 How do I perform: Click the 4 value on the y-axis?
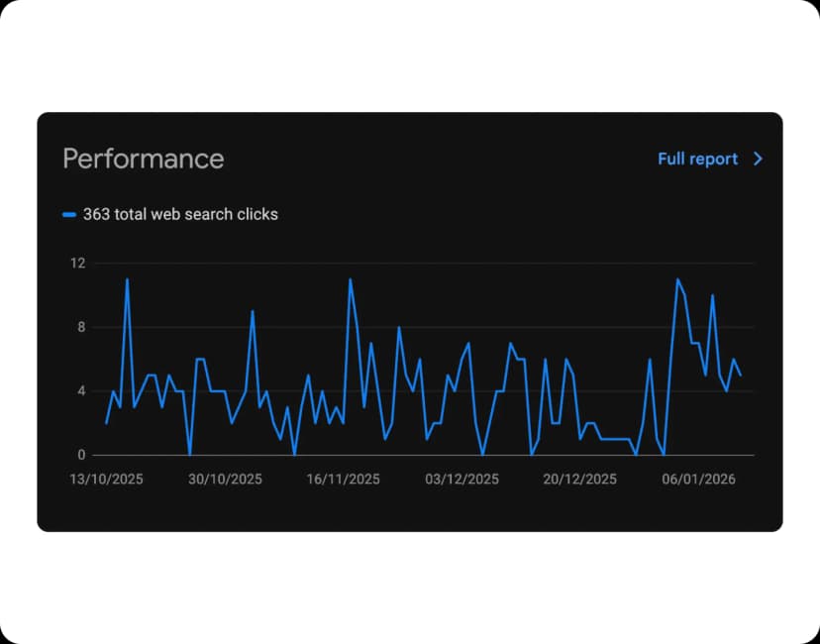(80, 391)
